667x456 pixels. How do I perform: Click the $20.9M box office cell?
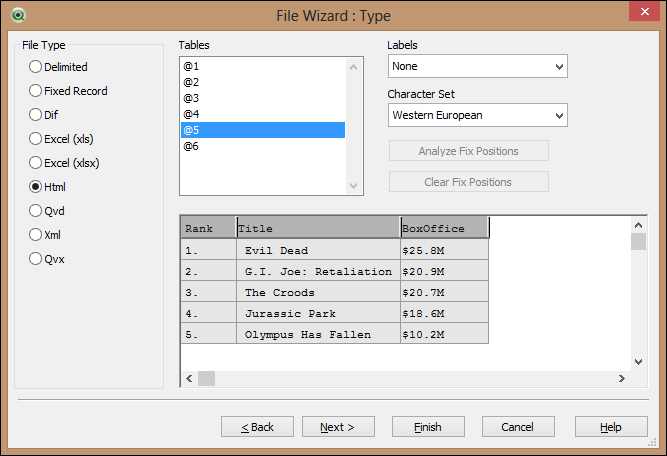tap(445, 271)
